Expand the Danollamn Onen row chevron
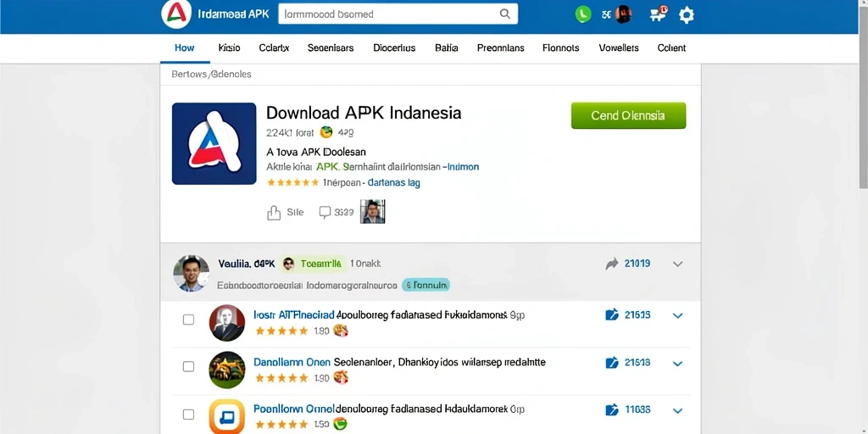868x434 pixels. click(677, 364)
